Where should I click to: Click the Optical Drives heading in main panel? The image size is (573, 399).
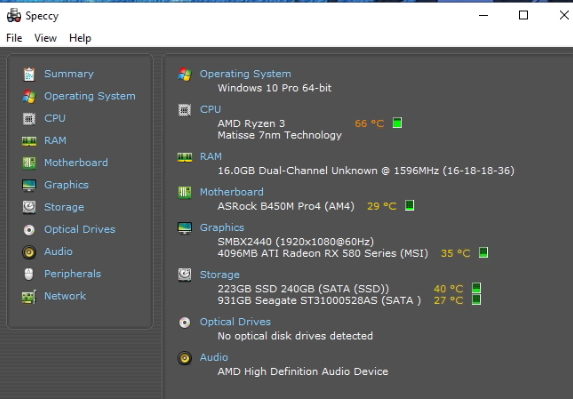tap(235, 322)
